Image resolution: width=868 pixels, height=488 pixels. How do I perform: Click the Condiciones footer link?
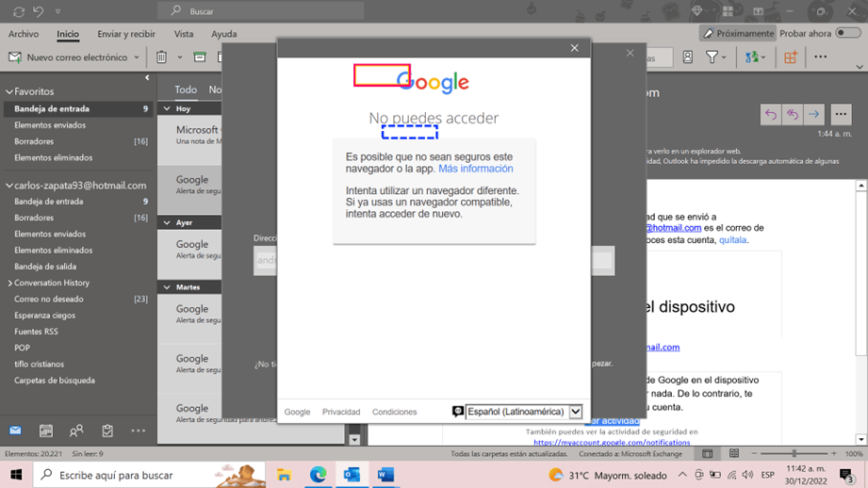(394, 412)
